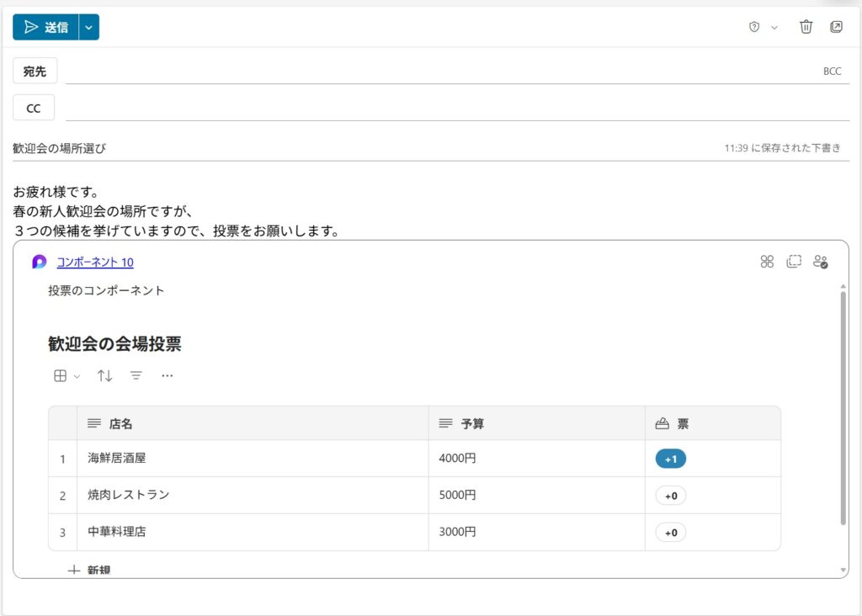862x616 pixels.
Task: Toggle vote for 中華料理店
Action: [x=671, y=533]
